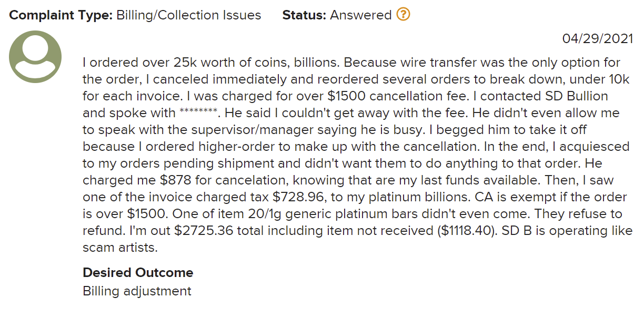This screenshot has height=318, width=644.
Task: Click the Status label
Action: coord(305,15)
